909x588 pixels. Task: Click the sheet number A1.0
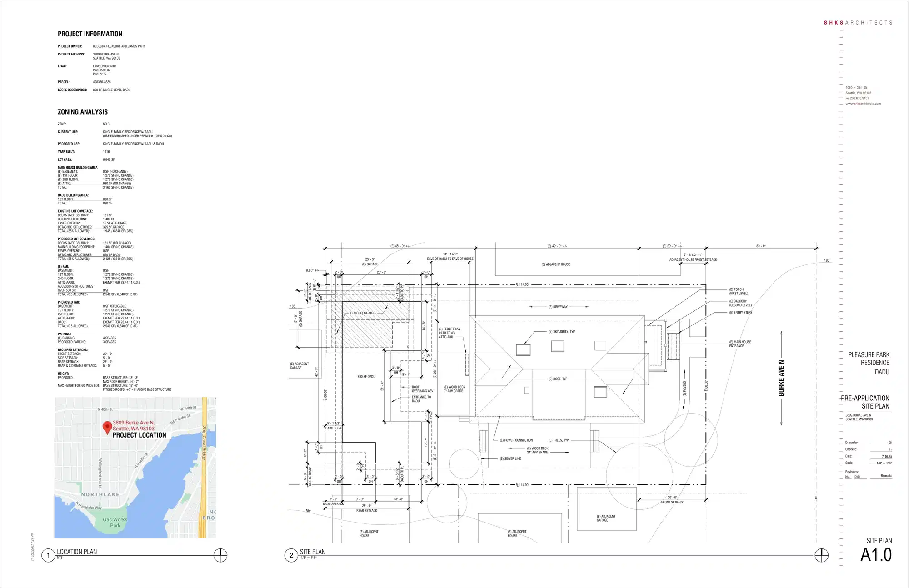point(876,555)
